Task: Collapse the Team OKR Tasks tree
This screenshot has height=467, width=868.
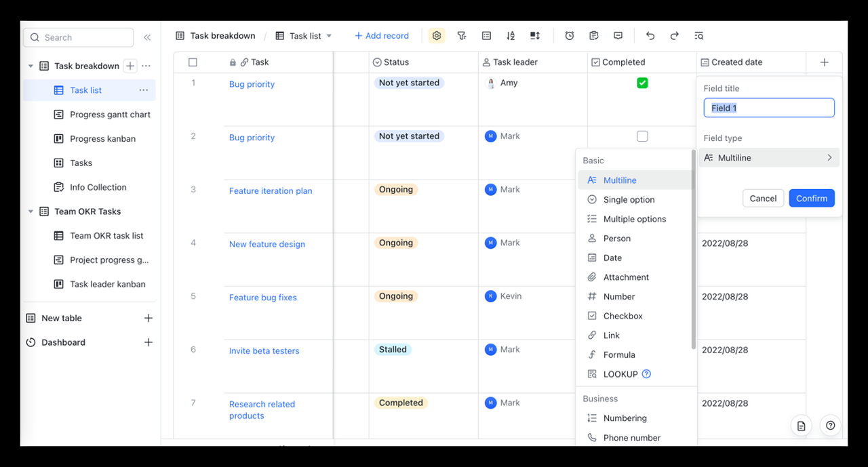Action: pos(31,211)
